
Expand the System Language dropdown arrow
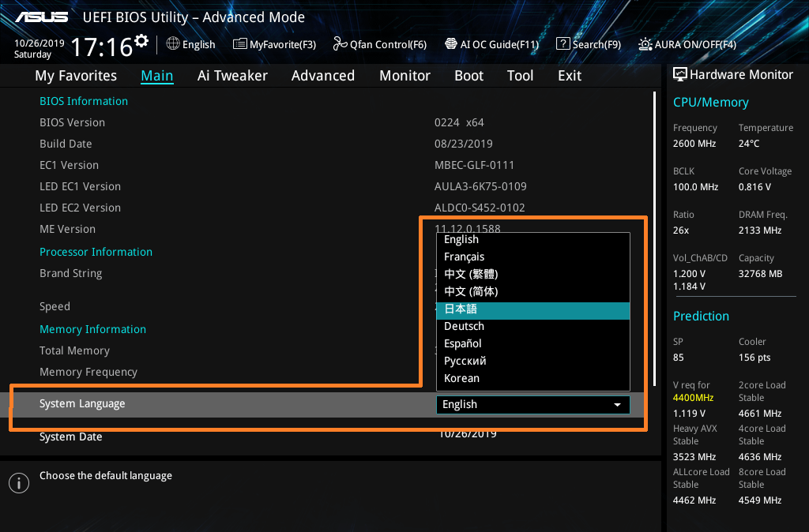pos(617,405)
